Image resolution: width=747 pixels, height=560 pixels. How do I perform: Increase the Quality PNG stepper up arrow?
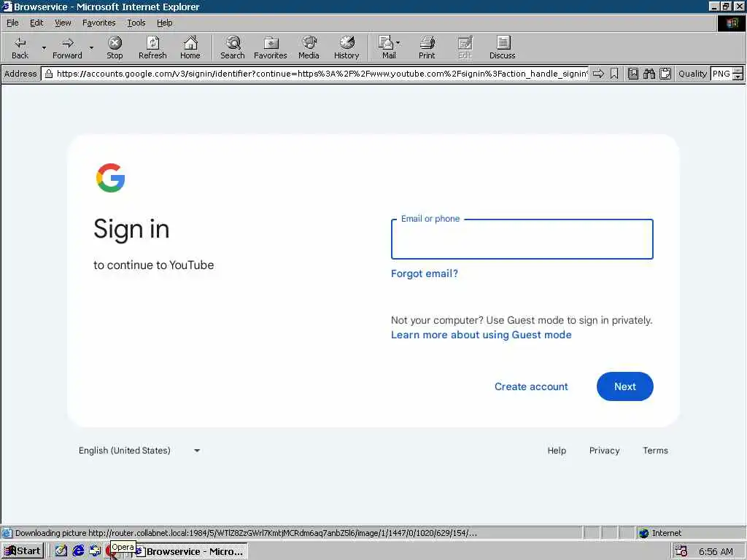[738, 71]
